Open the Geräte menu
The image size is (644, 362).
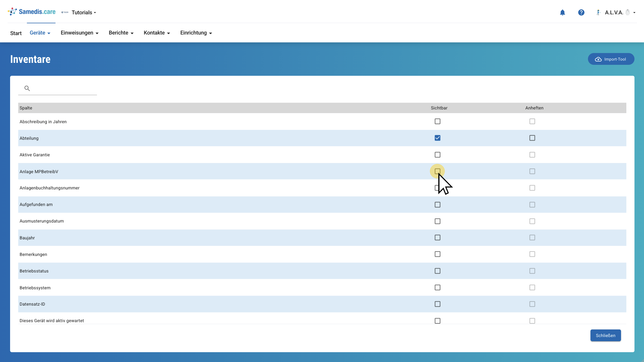point(40,33)
